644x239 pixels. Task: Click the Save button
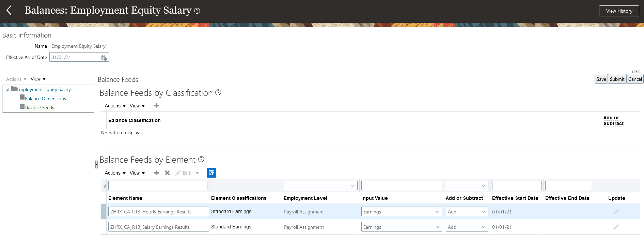[x=601, y=79]
